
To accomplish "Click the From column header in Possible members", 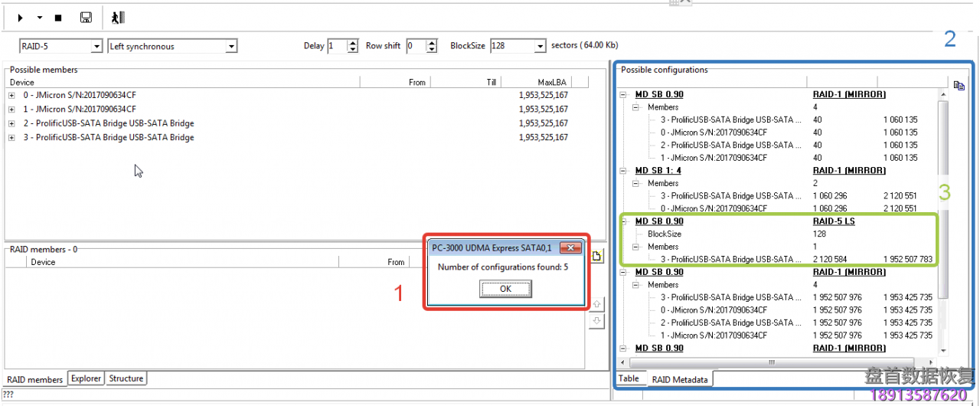I will (x=394, y=82).
